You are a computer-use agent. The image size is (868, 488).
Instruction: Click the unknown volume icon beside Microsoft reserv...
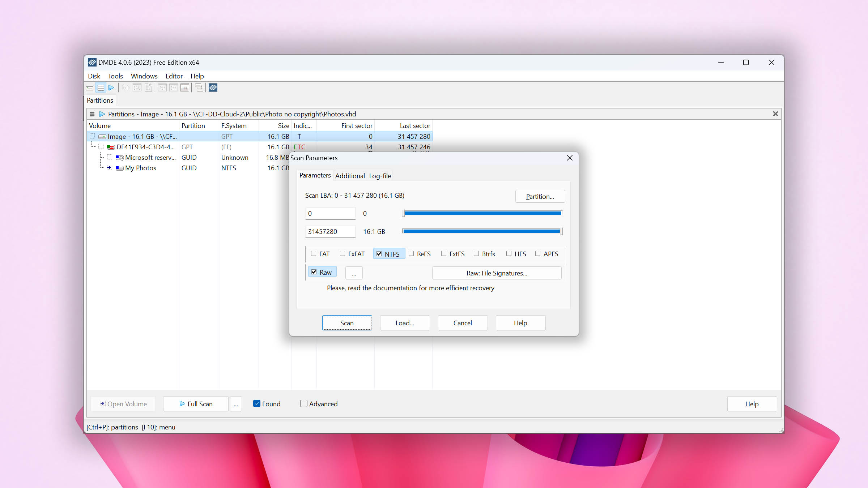(120, 158)
